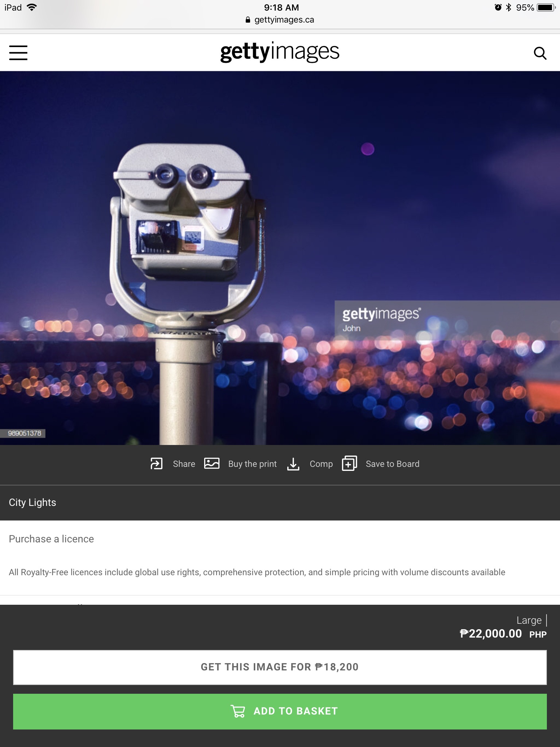Click the Share arrow icon

tap(156, 464)
